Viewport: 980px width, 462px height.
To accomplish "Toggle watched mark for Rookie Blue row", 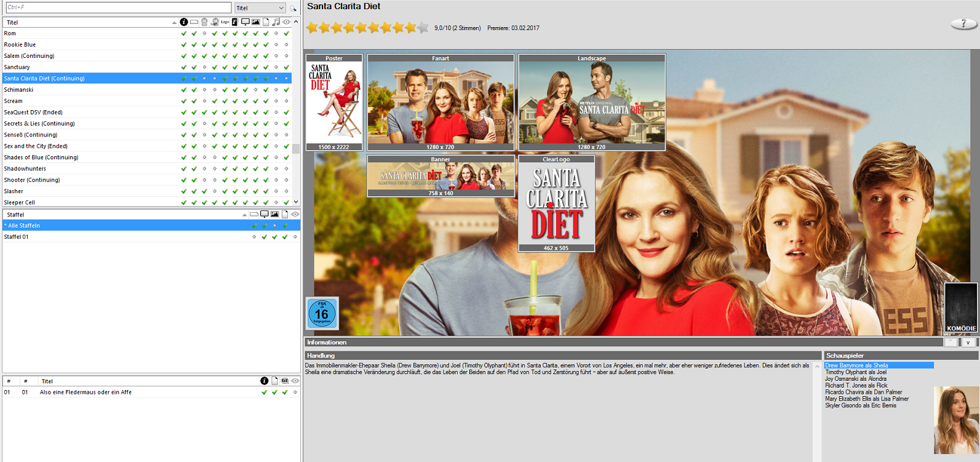I will [286, 44].
